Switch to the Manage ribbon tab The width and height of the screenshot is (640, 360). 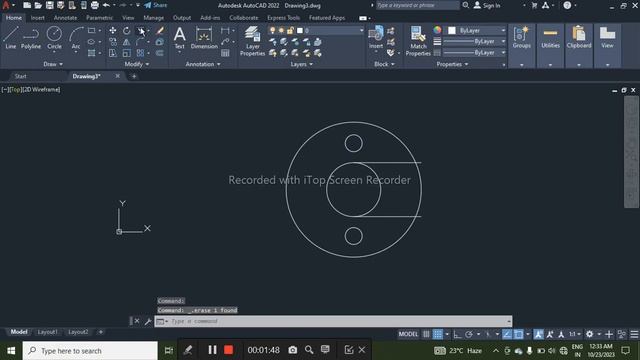click(x=153, y=18)
